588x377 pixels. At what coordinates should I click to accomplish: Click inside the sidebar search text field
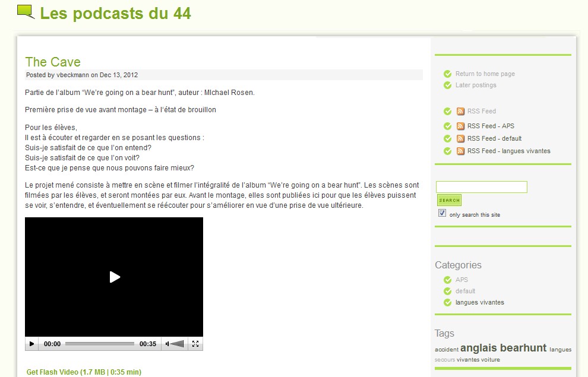[x=482, y=187]
